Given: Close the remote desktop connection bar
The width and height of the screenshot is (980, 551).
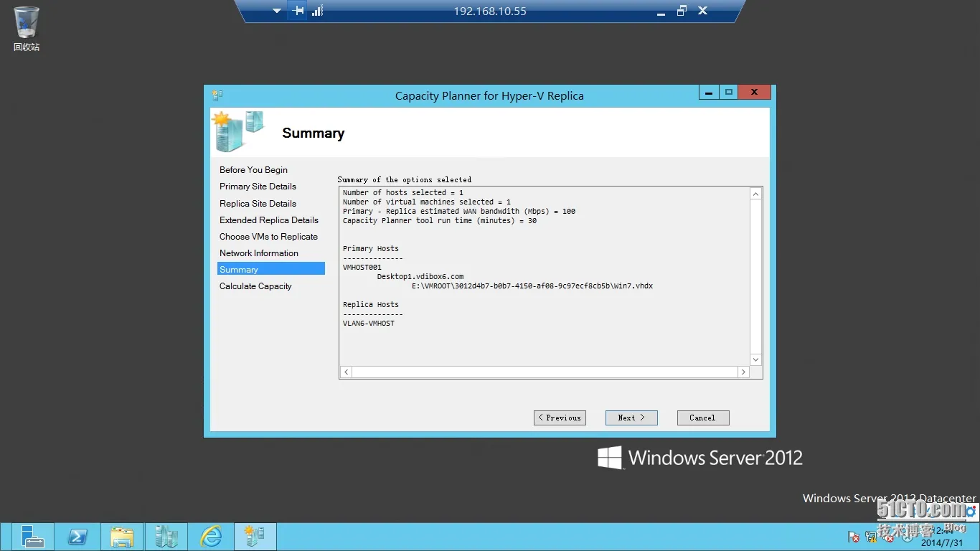Looking at the screenshot, I should pyautogui.click(x=702, y=11).
